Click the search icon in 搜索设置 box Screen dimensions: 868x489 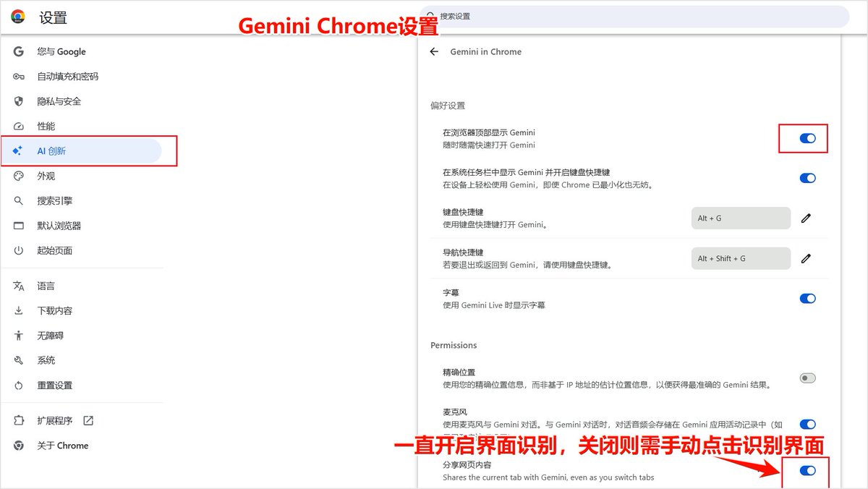432,16
